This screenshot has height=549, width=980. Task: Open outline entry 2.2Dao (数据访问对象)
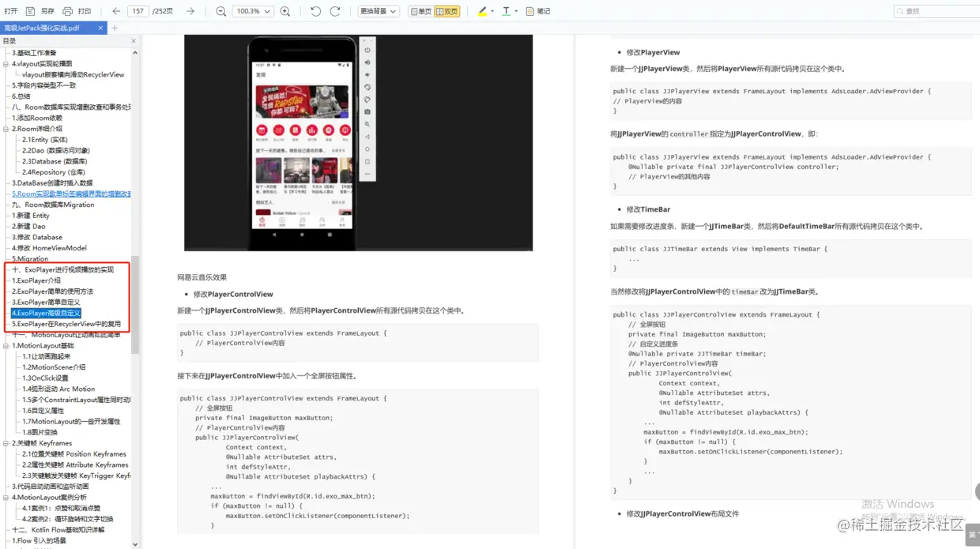(x=56, y=150)
